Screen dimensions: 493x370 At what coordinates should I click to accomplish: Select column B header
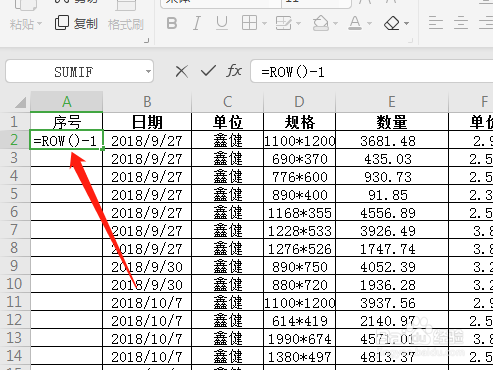[x=147, y=102]
